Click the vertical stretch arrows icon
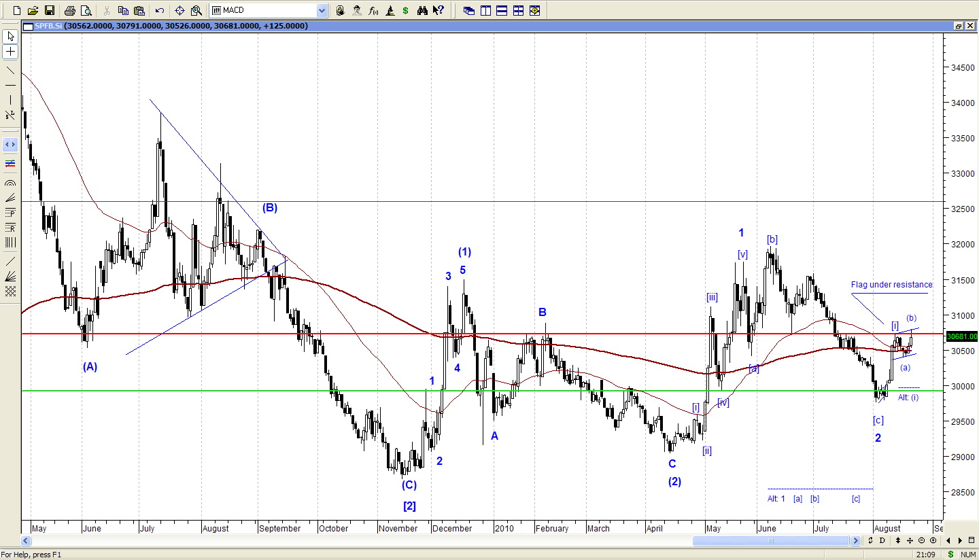 [x=899, y=540]
